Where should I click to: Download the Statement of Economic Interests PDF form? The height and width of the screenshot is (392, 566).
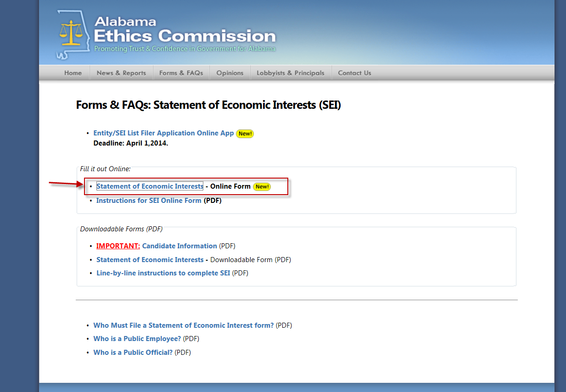click(150, 260)
